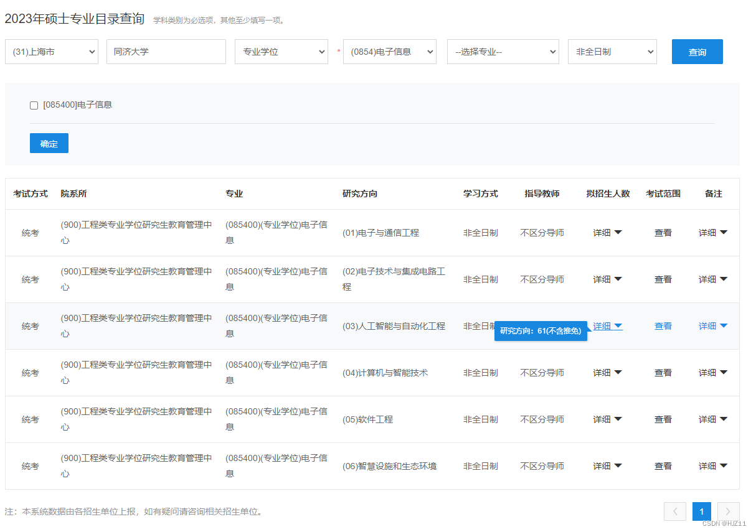Select page 1 in pagination
Screen dimensions: 756x532
pos(701,511)
